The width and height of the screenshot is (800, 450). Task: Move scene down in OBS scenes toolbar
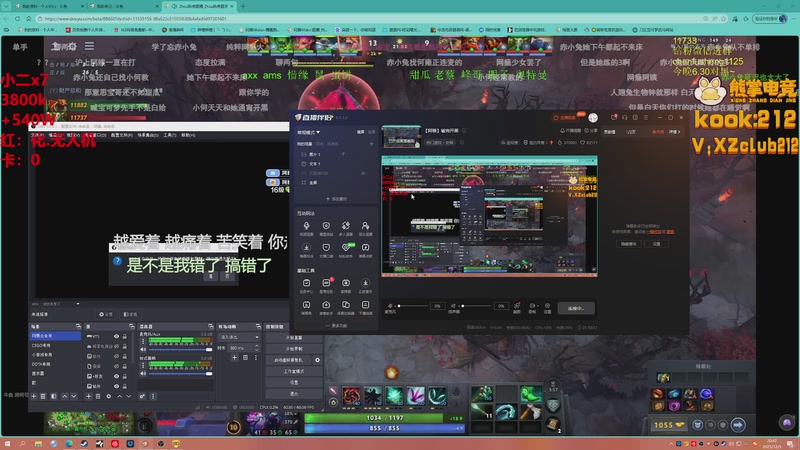pyautogui.click(x=74, y=396)
